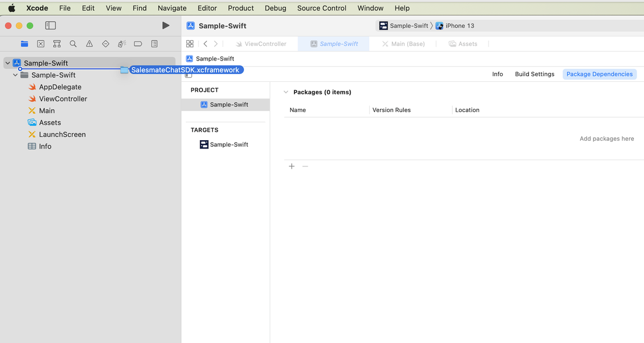Image resolution: width=644 pixels, height=343 pixels.
Task: Show the Issue navigator warning triangle
Action: tap(89, 44)
